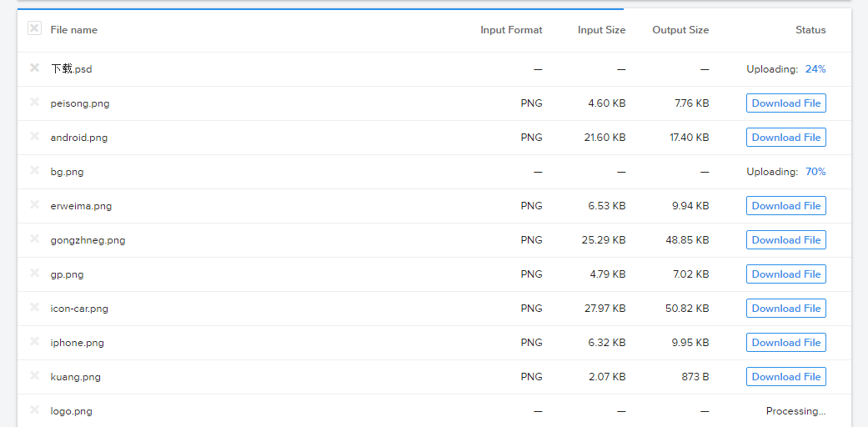Download the converted icon-car.png
The width and height of the screenshot is (868, 427).
pos(785,309)
